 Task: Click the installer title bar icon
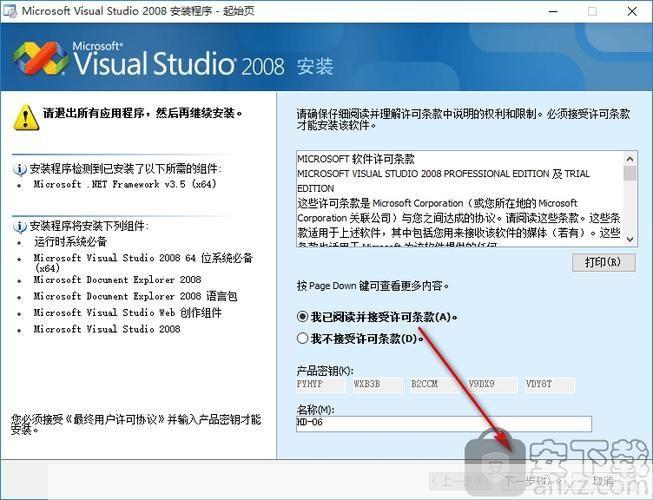coord(9,11)
